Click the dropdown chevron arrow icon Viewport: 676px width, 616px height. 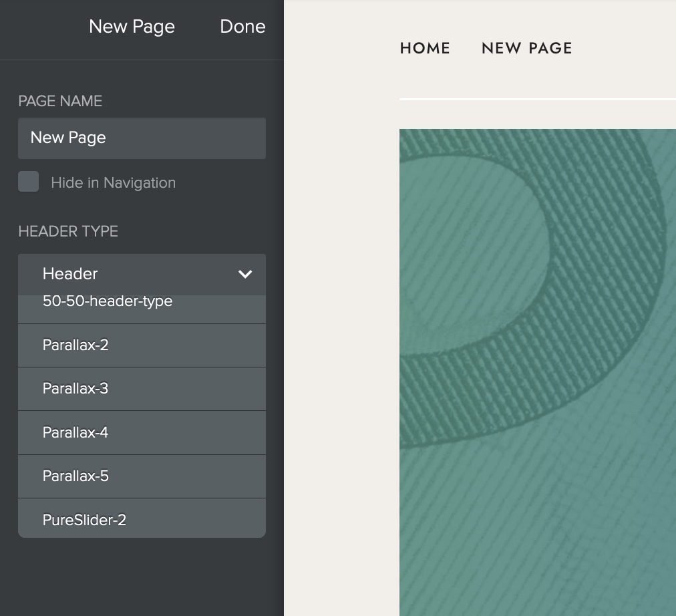(245, 274)
